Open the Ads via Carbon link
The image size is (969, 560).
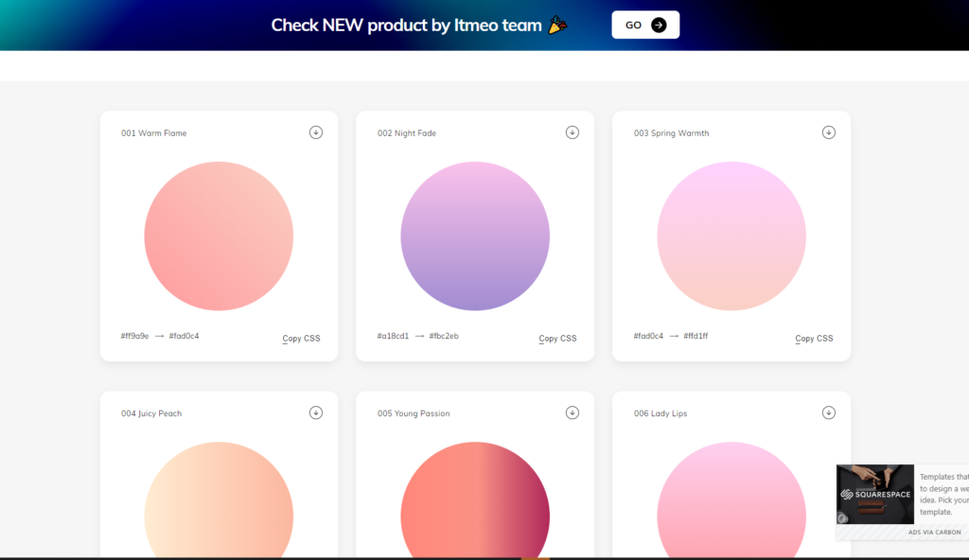click(934, 533)
